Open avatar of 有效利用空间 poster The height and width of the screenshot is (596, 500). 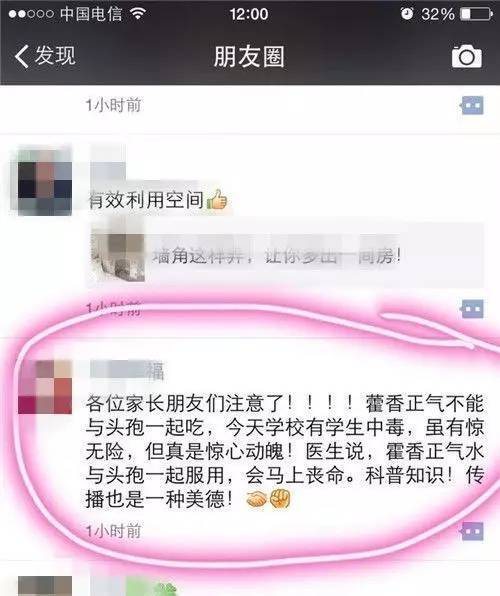click(45, 182)
